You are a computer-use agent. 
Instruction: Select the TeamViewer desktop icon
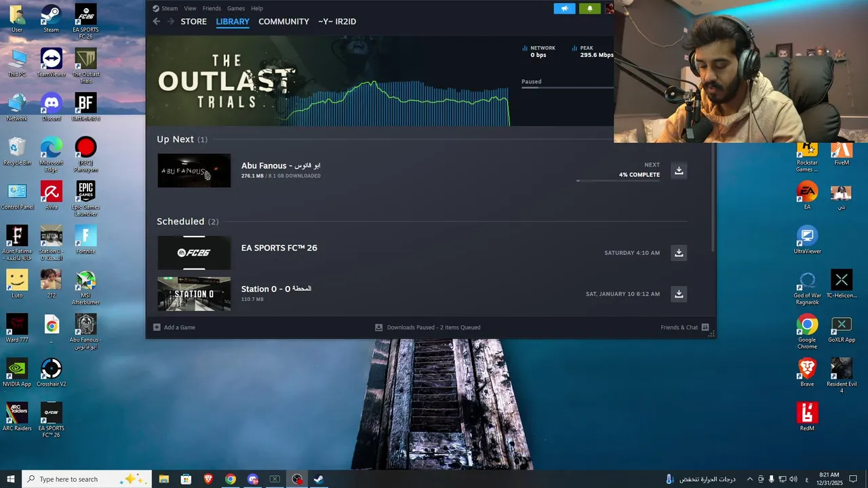pos(51,62)
